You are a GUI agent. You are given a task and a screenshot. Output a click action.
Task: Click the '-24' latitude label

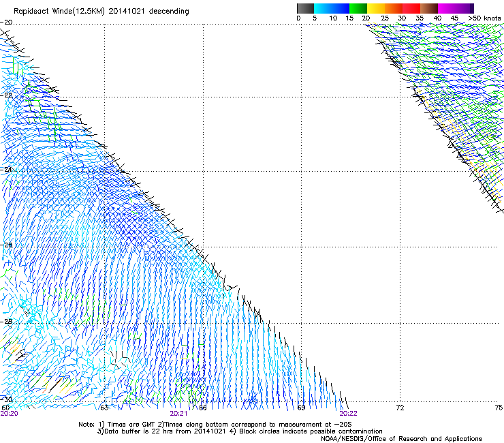coord(6,169)
